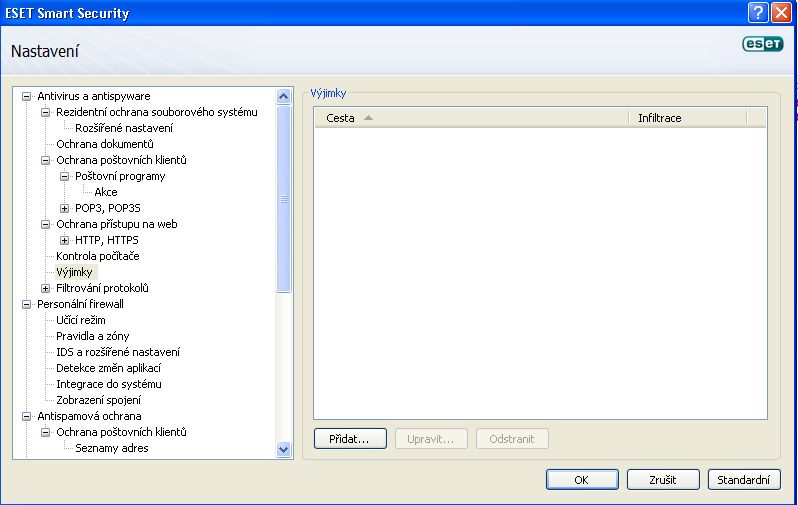
Task: Confirm settings with OK
Action: [x=582, y=480]
